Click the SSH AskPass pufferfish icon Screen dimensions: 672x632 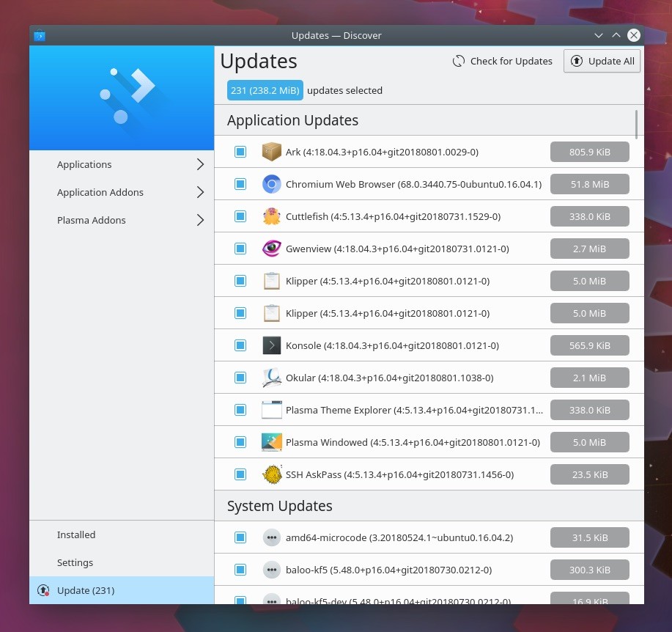pos(271,474)
